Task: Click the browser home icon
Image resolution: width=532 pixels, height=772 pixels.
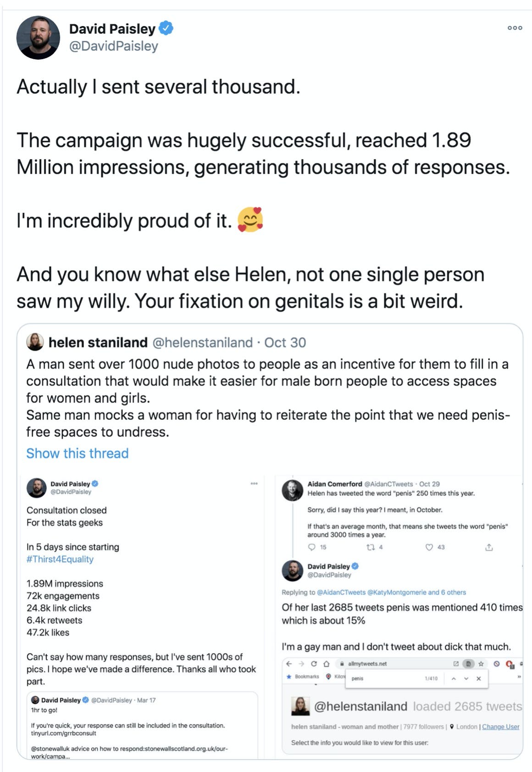Action: tap(326, 664)
